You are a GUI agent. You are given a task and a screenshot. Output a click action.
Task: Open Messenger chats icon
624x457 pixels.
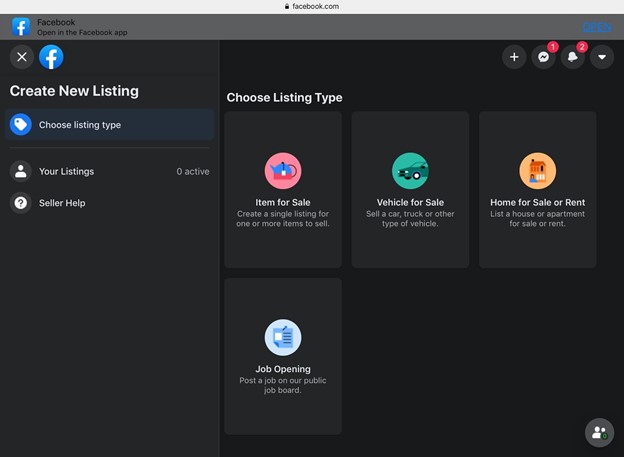pyautogui.click(x=543, y=57)
